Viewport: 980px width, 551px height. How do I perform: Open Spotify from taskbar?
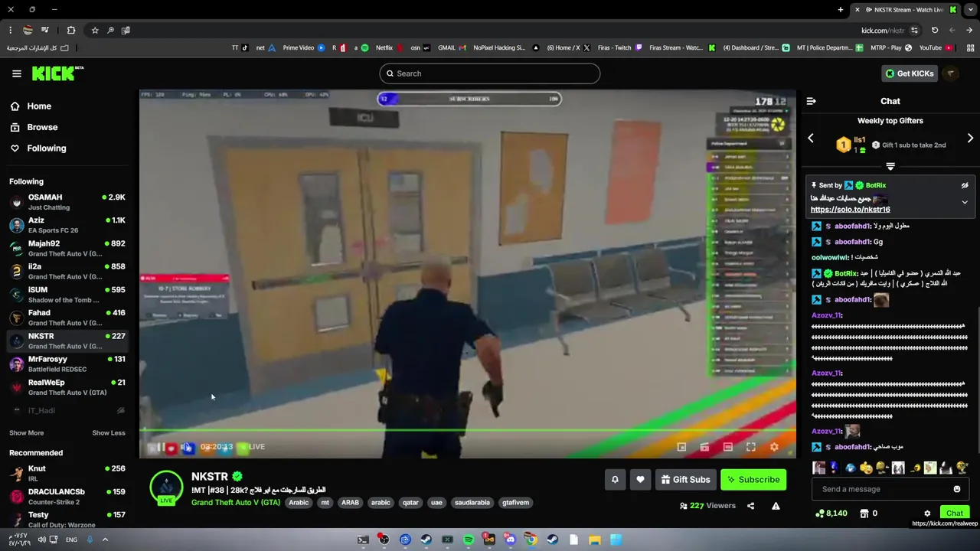(469, 540)
